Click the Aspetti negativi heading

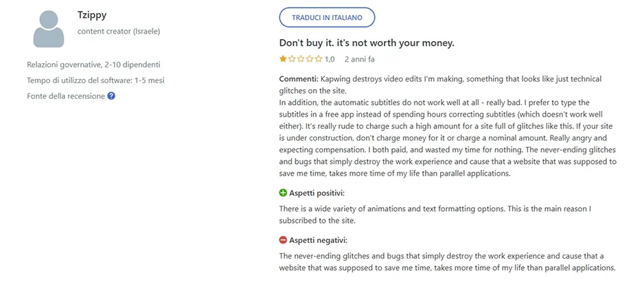coord(319,240)
